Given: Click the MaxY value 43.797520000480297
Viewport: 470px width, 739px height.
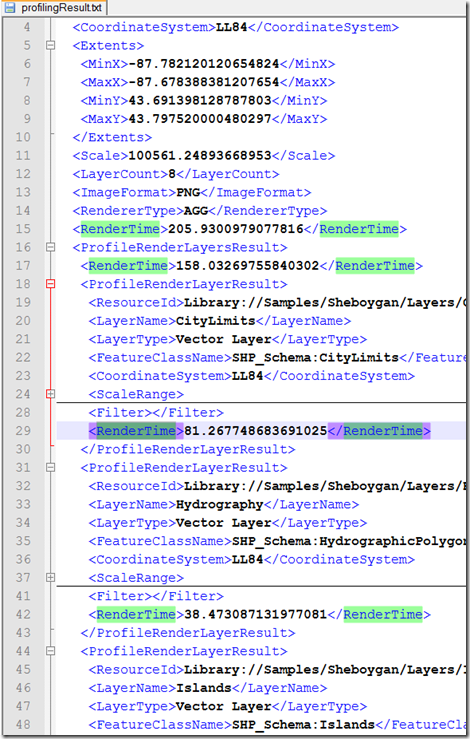Looking at the screenshot, I should [200, 119].
